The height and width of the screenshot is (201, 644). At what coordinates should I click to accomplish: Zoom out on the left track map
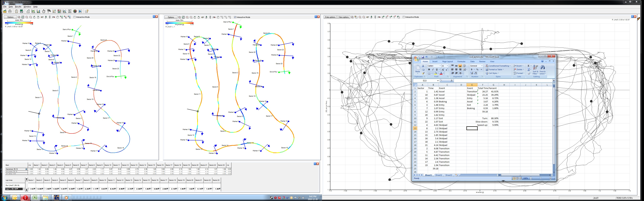click(x=31, y=17)
